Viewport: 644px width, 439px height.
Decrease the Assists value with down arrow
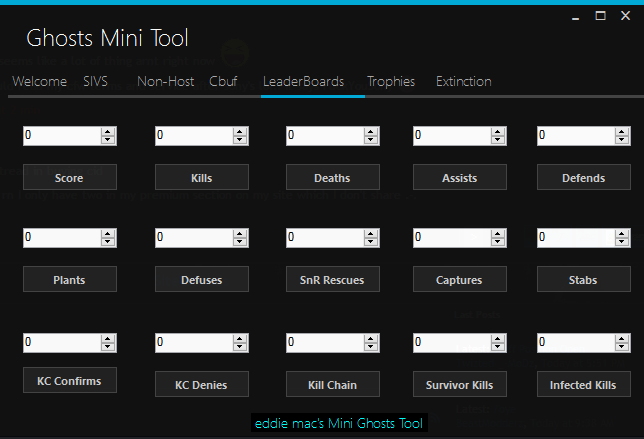498,140
